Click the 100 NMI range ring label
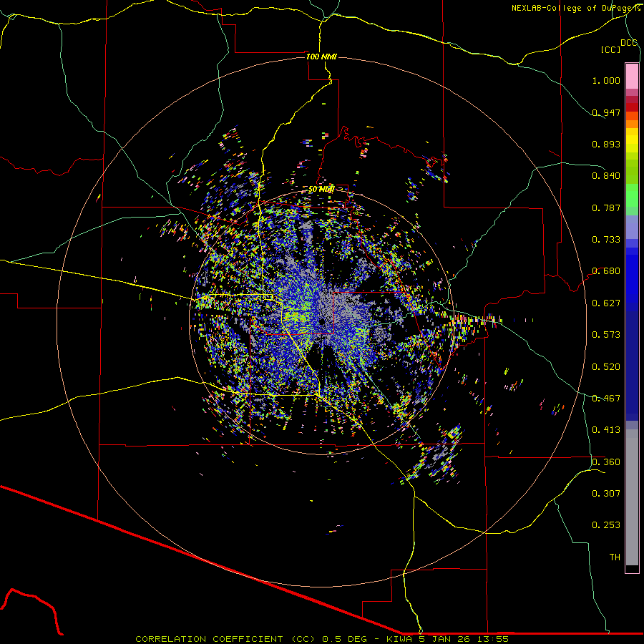 (x=321, y=57)
